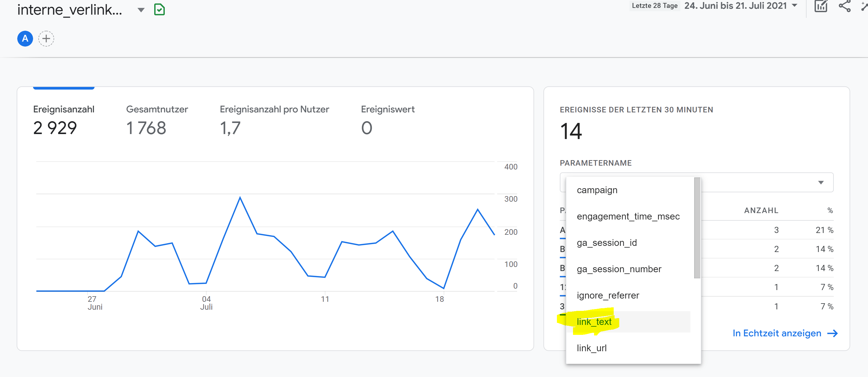
Task: Select the Ereigniswert metric card
Action: [x=387, y=118]
